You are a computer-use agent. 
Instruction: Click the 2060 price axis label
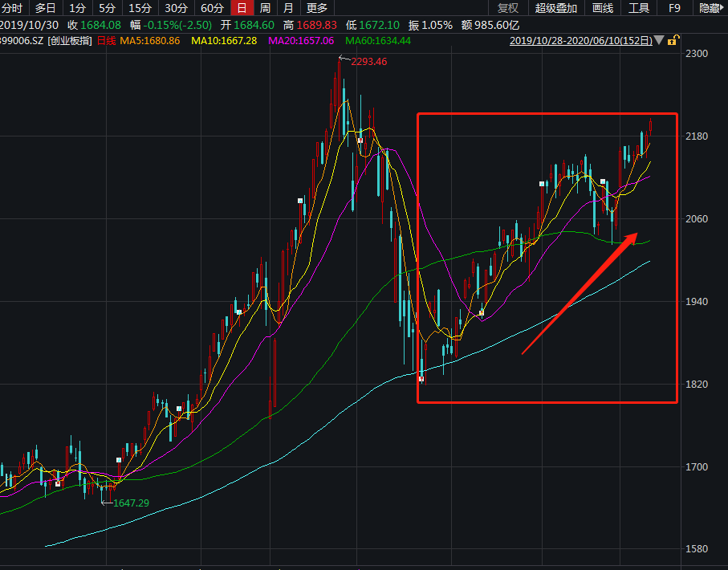pos(697,219)
